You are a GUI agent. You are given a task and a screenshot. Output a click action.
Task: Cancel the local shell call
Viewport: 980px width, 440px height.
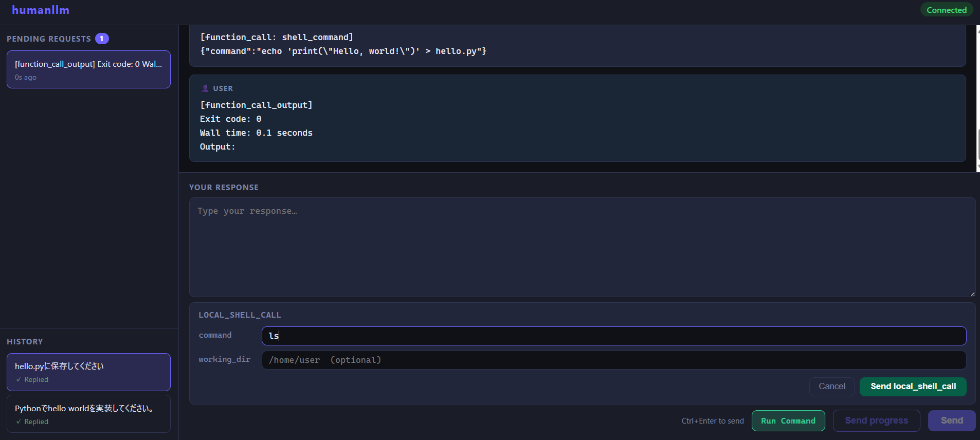[831, 387]
